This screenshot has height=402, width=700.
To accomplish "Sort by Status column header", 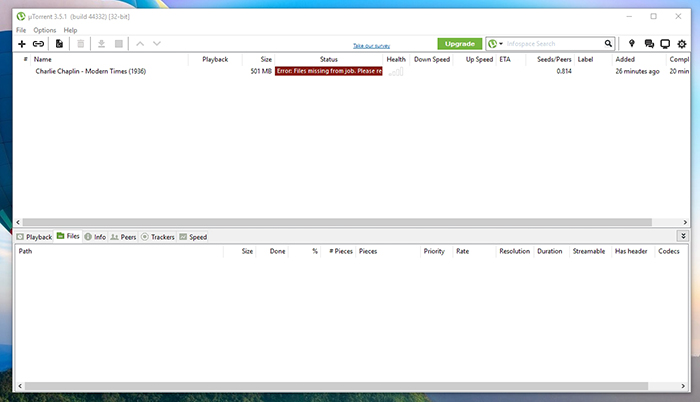I will click(329, 59).
